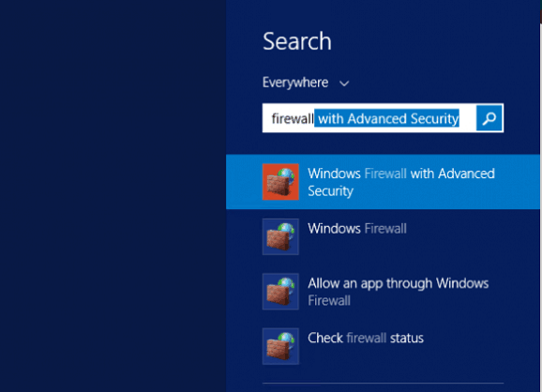Click the magnifying glass search button

pos(489,118)
